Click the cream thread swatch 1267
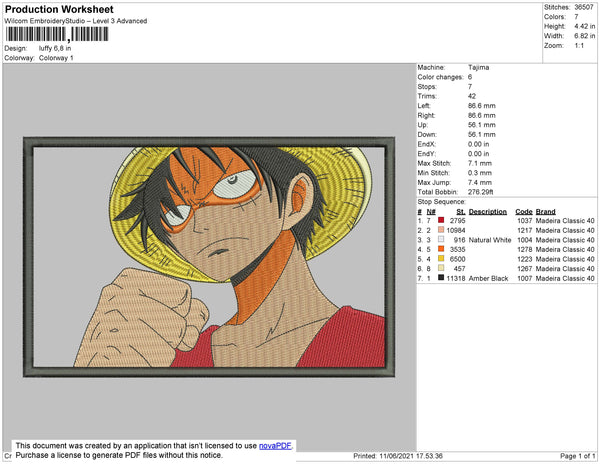600x464 pixels. pos(441,268)
